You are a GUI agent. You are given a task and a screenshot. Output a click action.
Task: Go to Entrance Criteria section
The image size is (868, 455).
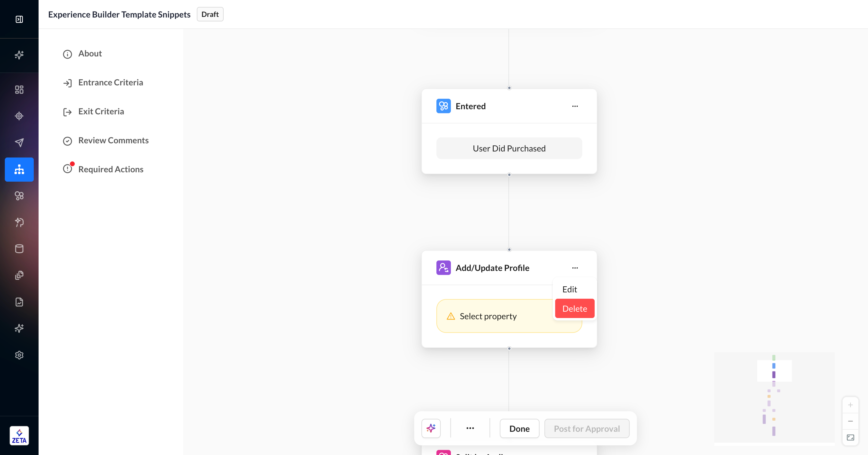[111, 82]
